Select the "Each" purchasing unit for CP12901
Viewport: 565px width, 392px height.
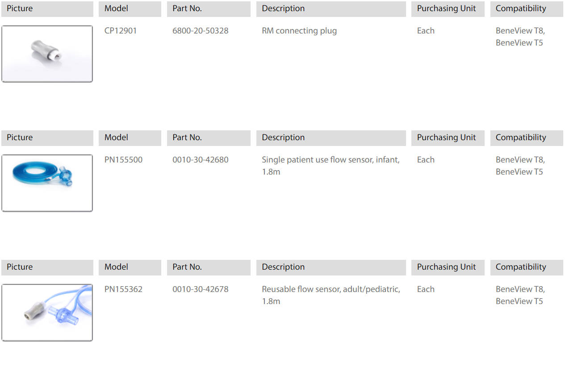pyautogui.click(x=426, y=31)
